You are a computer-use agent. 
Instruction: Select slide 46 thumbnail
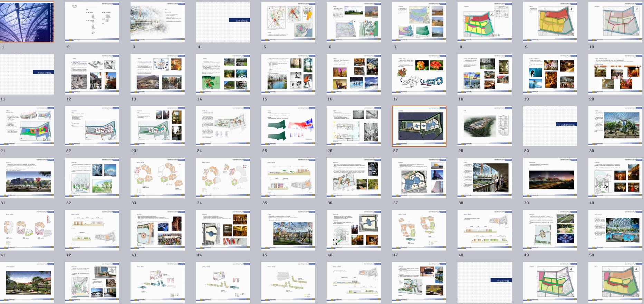point(354,230)
